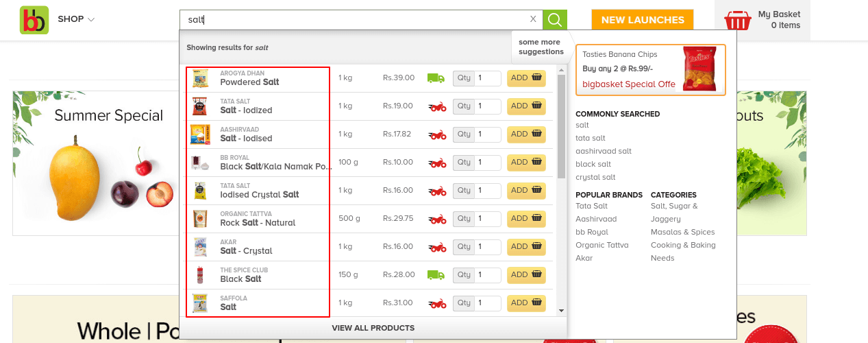The height and width of the screenshot is (343, 868).
Task: Click the bigbasket bb logo
Action: click(34, 20)
